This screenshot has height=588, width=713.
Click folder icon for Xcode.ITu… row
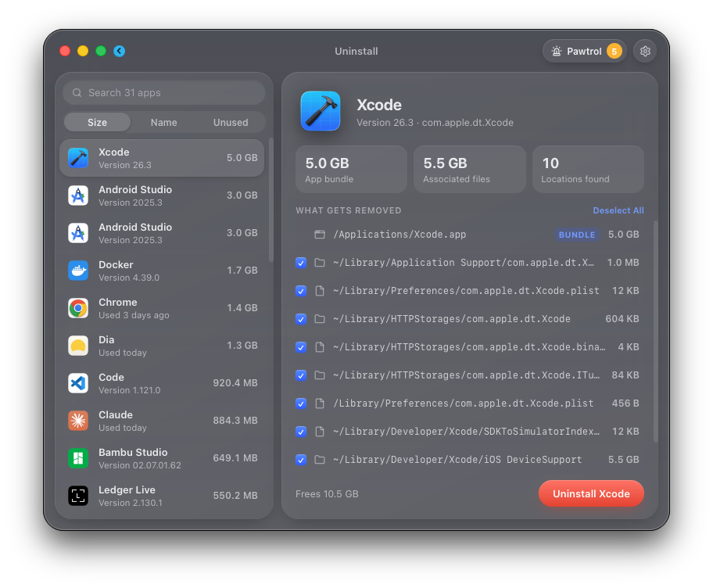[320, 375]
